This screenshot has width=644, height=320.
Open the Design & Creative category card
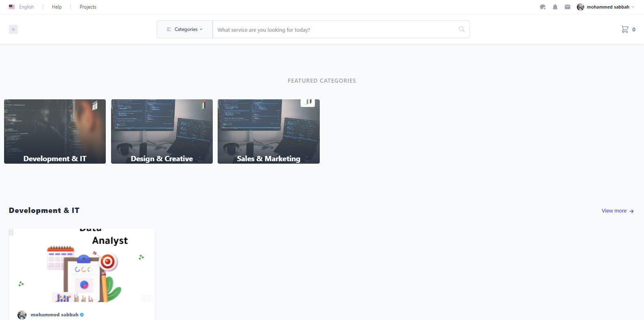(162, 132)
